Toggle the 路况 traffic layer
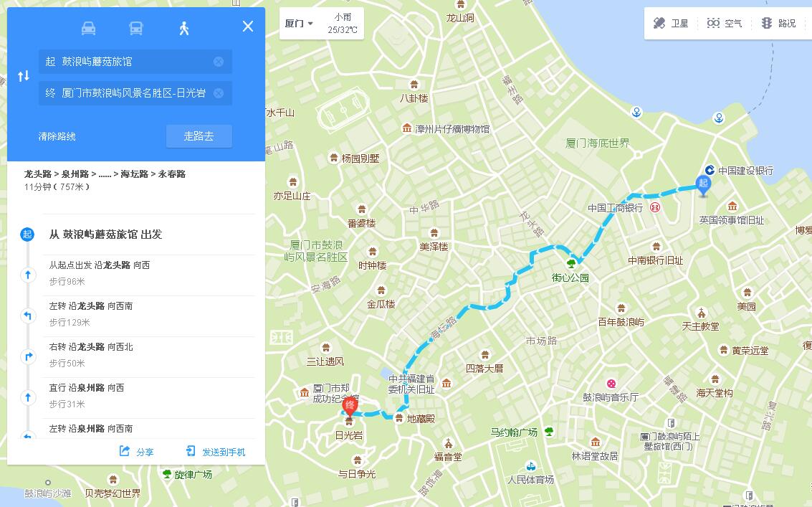 point(778,24)
